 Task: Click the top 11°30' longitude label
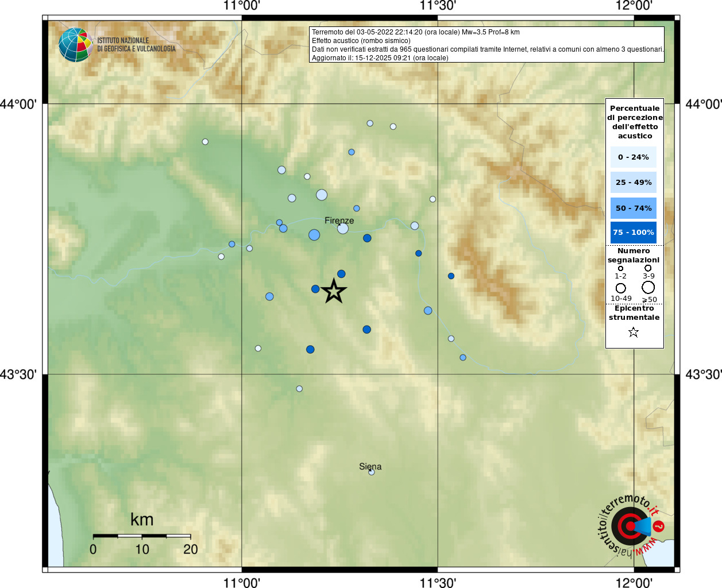coord(438,6)
